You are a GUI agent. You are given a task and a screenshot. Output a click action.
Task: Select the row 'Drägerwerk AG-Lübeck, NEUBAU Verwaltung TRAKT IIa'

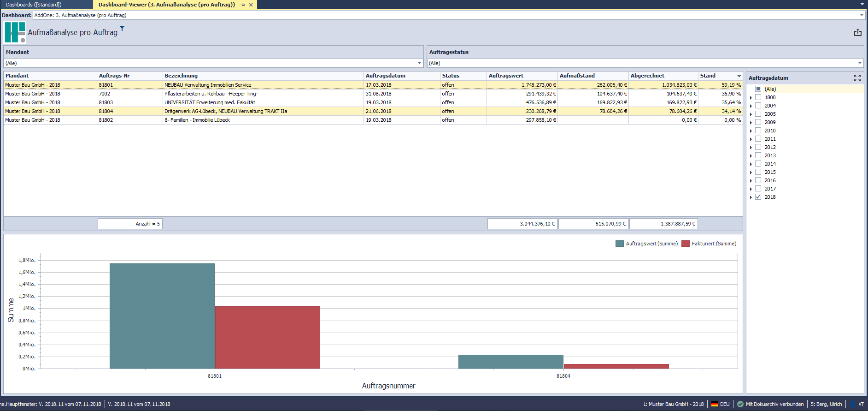pos(373,111)
